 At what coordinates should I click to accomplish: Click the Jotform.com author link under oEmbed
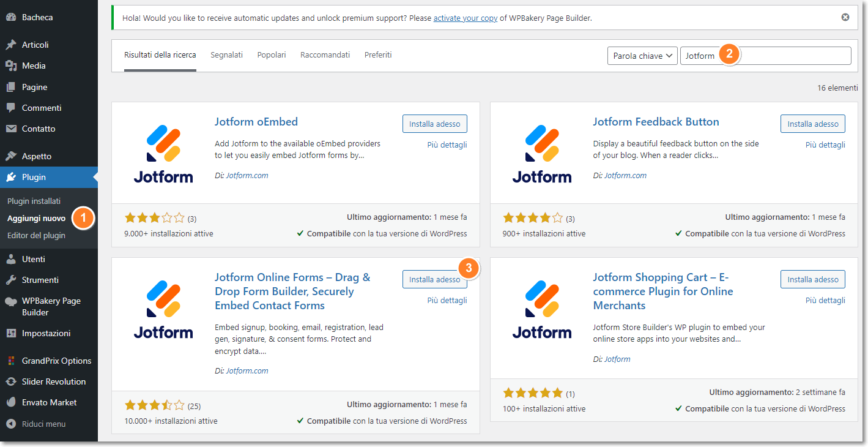tap(247, 176)
